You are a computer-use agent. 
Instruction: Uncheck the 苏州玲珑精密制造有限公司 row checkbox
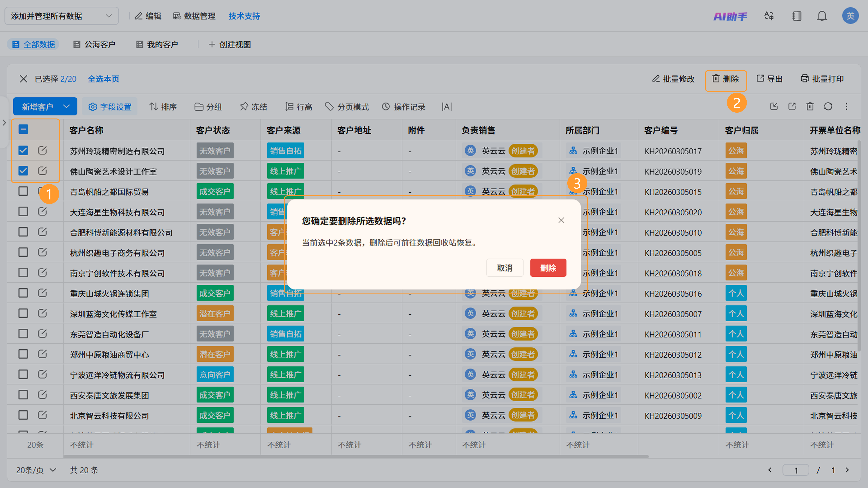[23, 150]
